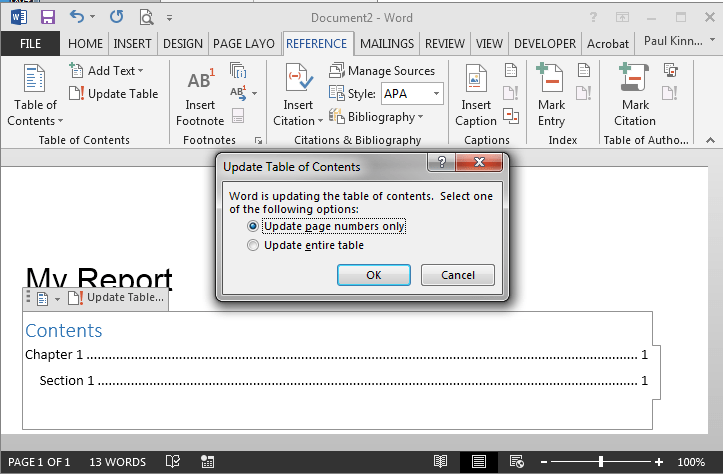Switch to Read Mode view
This screenshot has height=474, width=723.
[440, 462]
